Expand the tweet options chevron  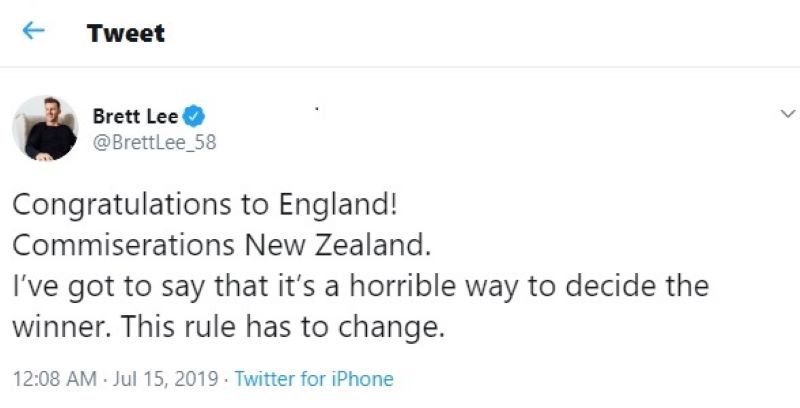click(x=788, y=114)
